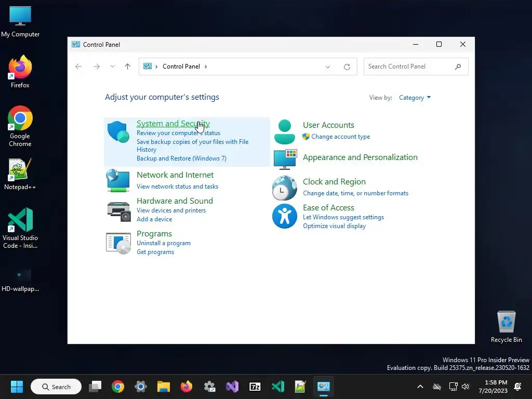This screenshot has width=532, height=399.
Task: Open the Clock and Region heading link
Action: (x=334, y=182)
